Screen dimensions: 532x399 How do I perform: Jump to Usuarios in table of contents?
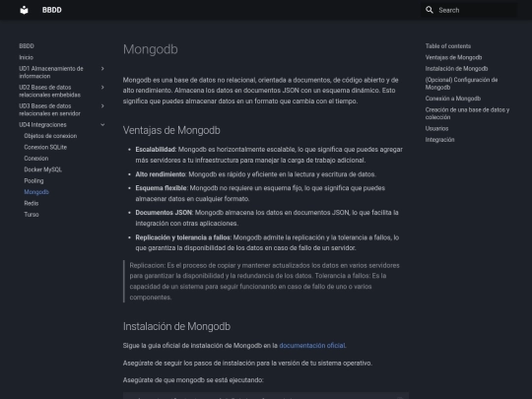[437, 128]
